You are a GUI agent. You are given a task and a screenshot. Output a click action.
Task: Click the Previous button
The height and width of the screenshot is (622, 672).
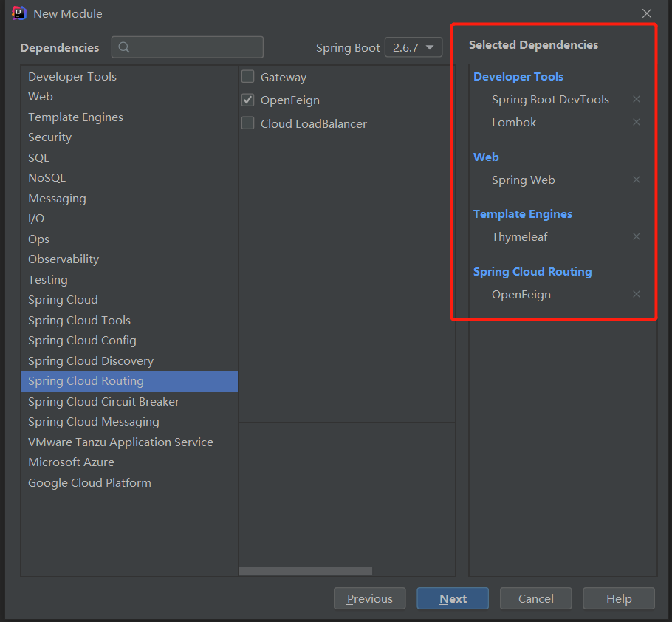369,598
